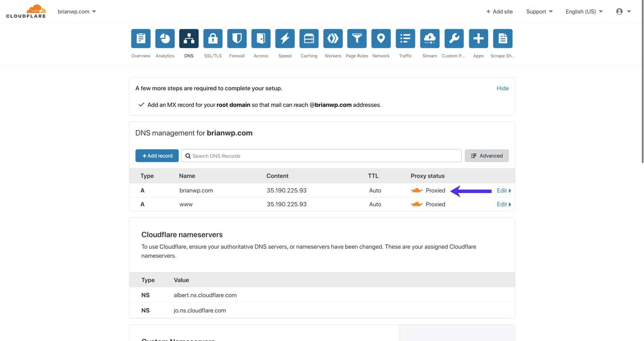Switch to the Overview tab

click(140, 38)
